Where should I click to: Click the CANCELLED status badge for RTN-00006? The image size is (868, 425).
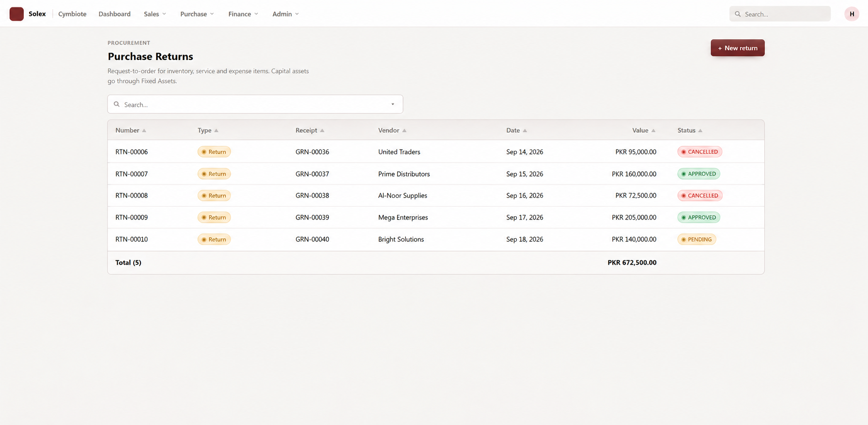pyautogui.click(x=700, y=152)
